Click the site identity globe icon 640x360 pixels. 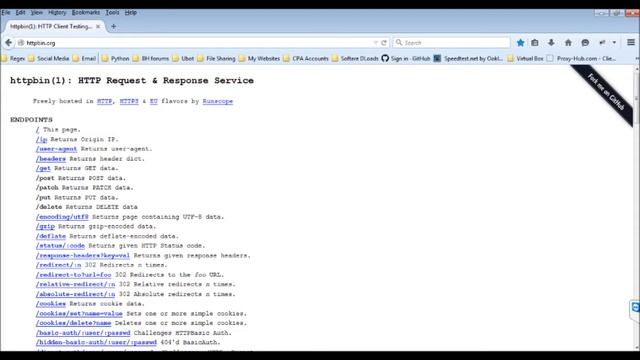click(21, 42)
